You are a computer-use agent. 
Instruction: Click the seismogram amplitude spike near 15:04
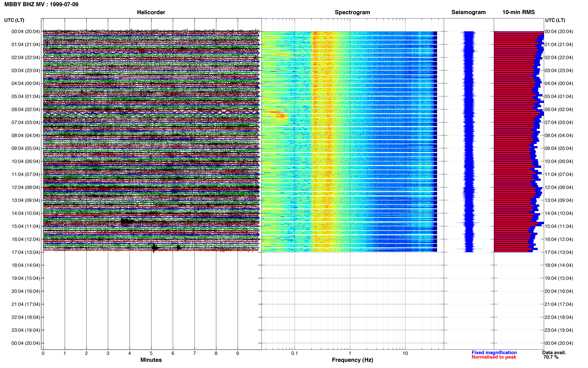tap(468, 223)
